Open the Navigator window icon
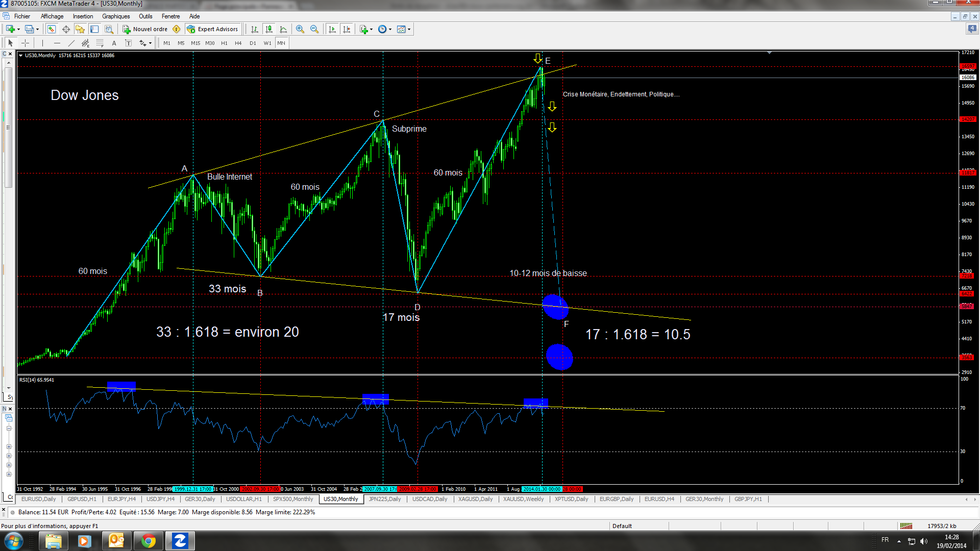 [80, 29]
